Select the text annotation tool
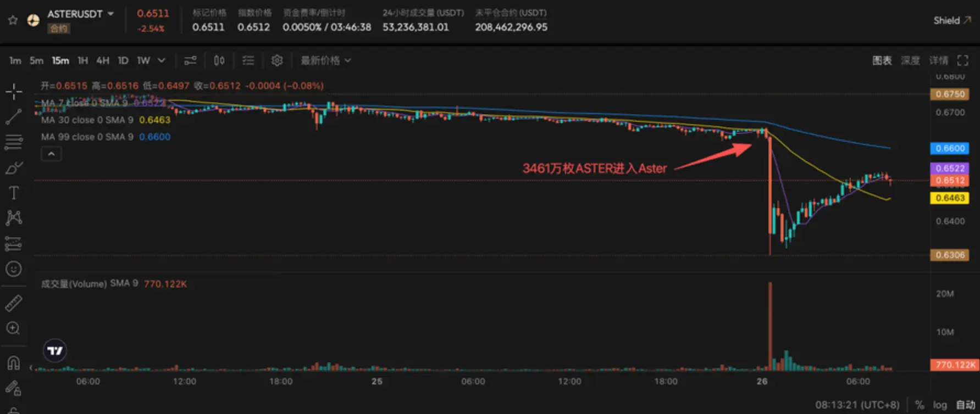Image resolution: width=980 pixels, height=414 pixels. tap(14, 193)
